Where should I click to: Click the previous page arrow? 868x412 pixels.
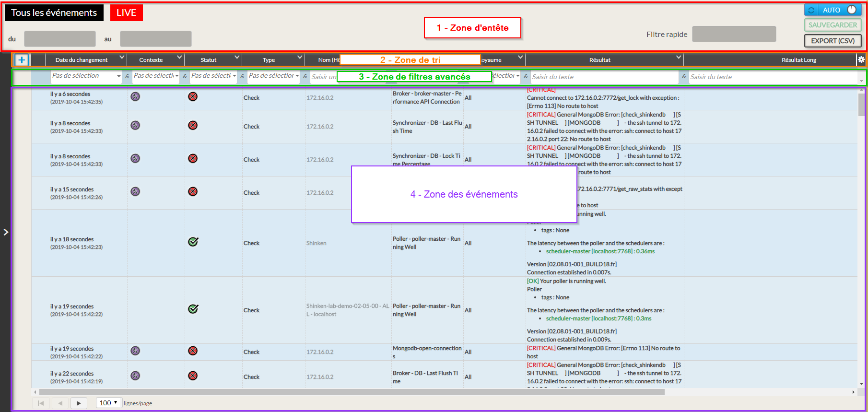pos(60,403)
